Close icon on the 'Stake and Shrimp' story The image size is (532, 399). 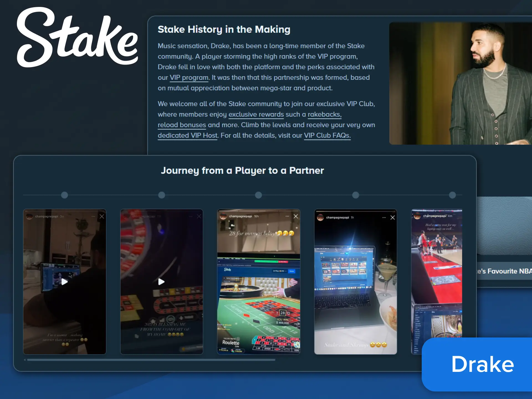click(393, 218)
